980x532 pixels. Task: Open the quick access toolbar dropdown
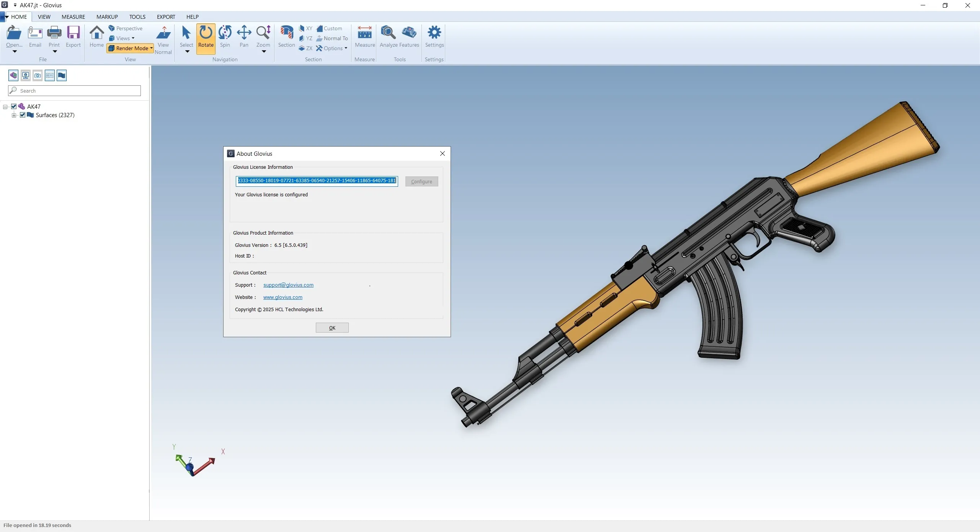pos(15,5)
